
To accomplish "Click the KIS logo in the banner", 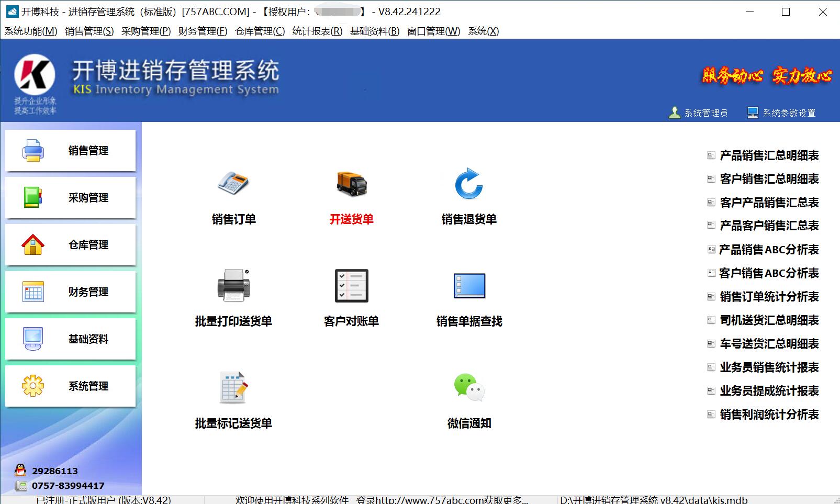I will [x=35, y=76].
